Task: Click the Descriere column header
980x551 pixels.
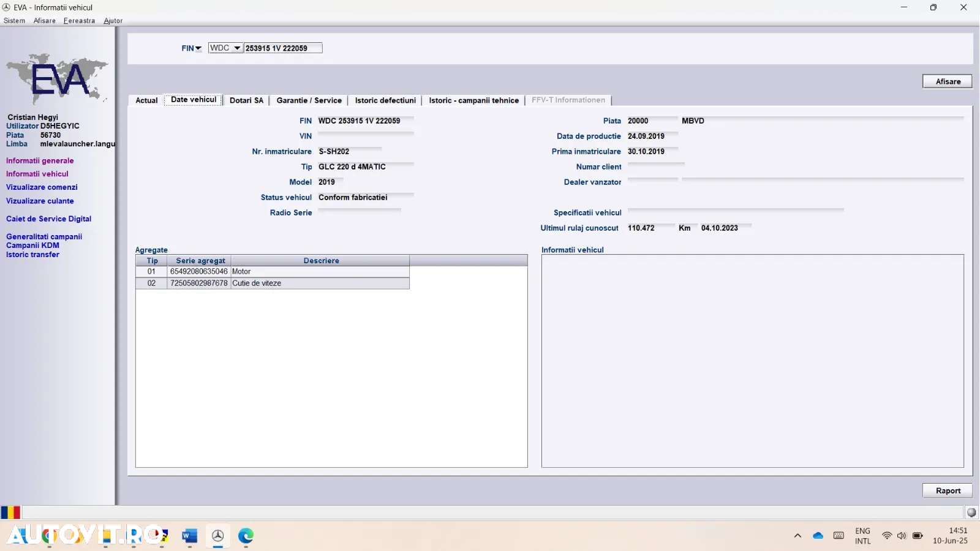Action: click(x=320, y=261)
